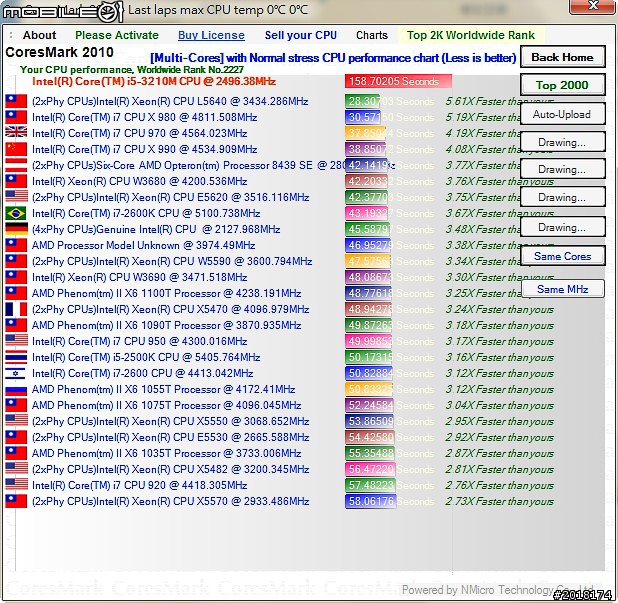Viewport: 618px width, 603px height.
Task: Click the French flag beside Xeon X5470
Action: pyautogui.click(x=16, y=309)
